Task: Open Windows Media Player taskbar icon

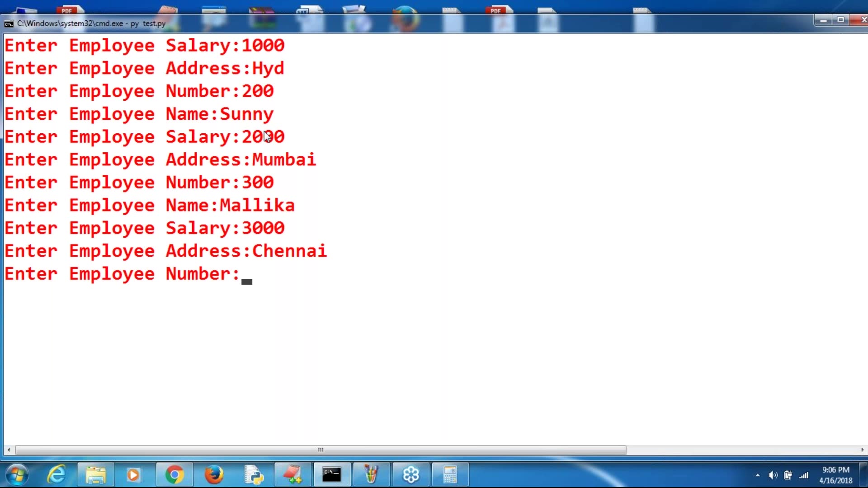Action: click(x=134, y=475)
